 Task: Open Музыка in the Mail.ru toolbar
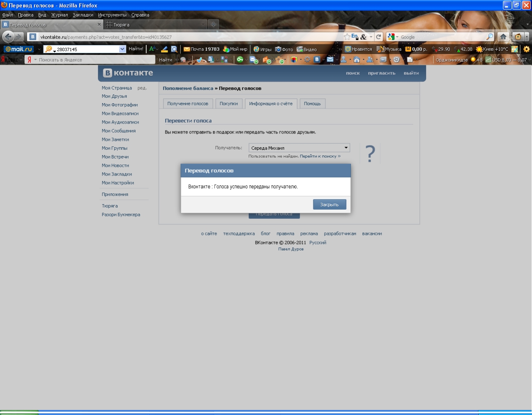[389, 49]
